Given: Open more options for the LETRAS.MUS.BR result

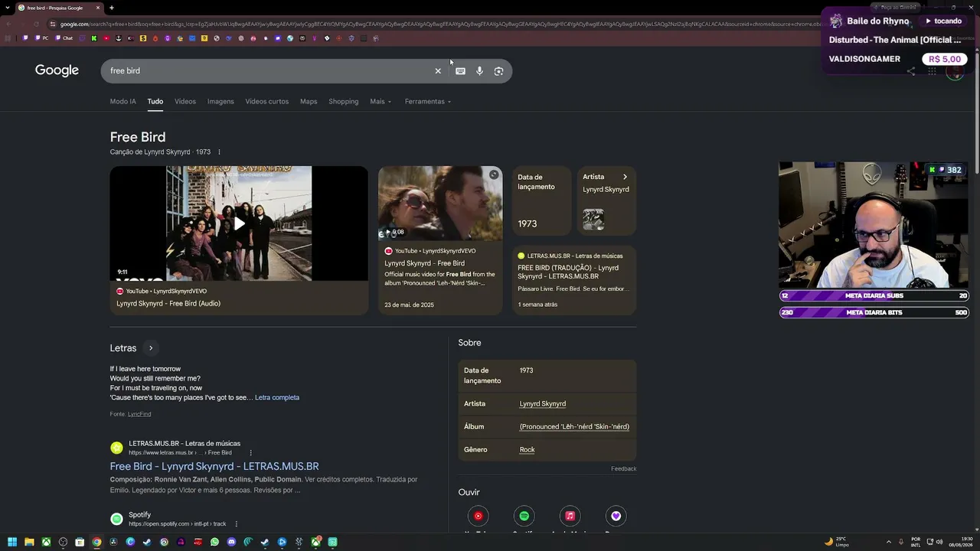Looking at the screenshot, I should (x=250, y=452).
